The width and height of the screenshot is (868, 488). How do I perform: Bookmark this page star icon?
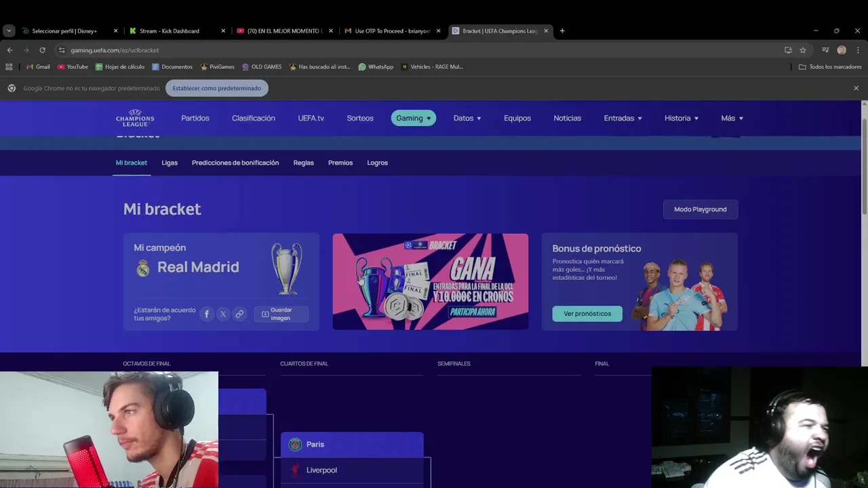803,50
